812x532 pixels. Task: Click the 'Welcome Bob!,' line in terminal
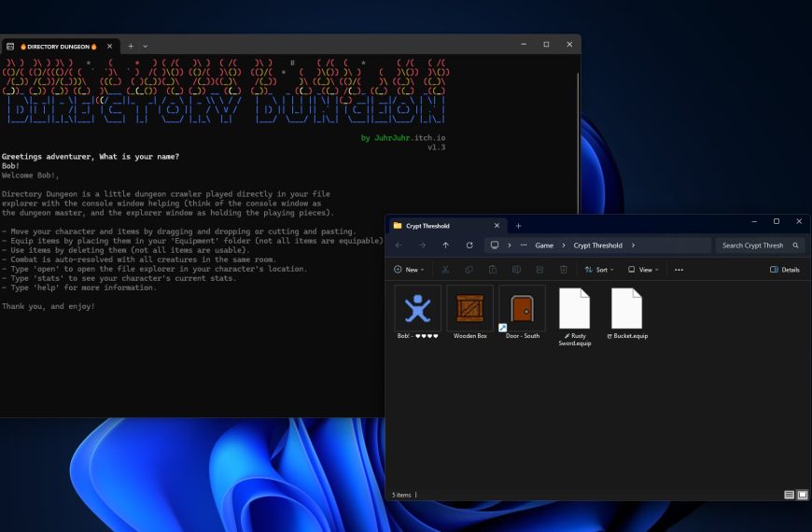coord(30,175)
